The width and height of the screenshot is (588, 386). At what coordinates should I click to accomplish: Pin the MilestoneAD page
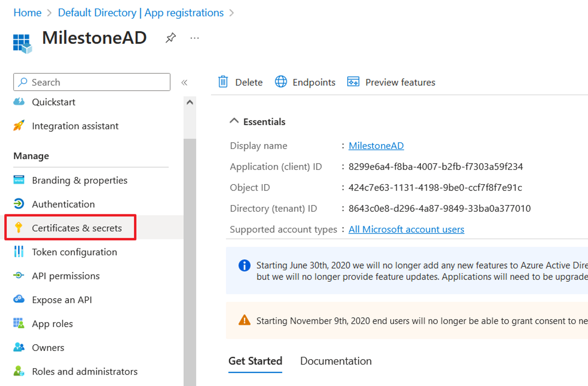point(171,38)
